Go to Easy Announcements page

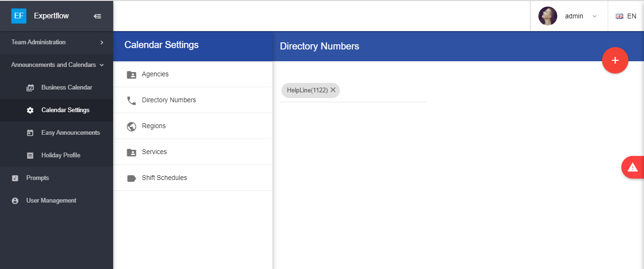[x=70, y=133]
